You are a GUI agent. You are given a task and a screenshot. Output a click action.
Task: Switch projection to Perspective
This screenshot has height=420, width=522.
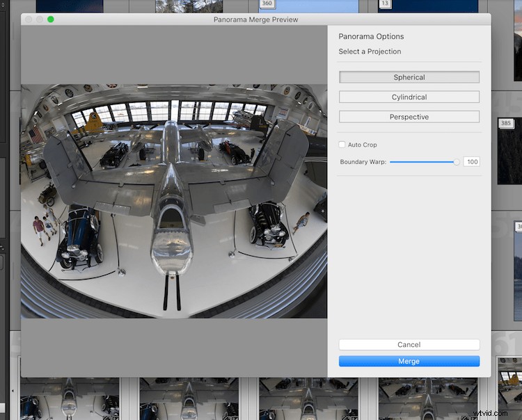[409, 117]
